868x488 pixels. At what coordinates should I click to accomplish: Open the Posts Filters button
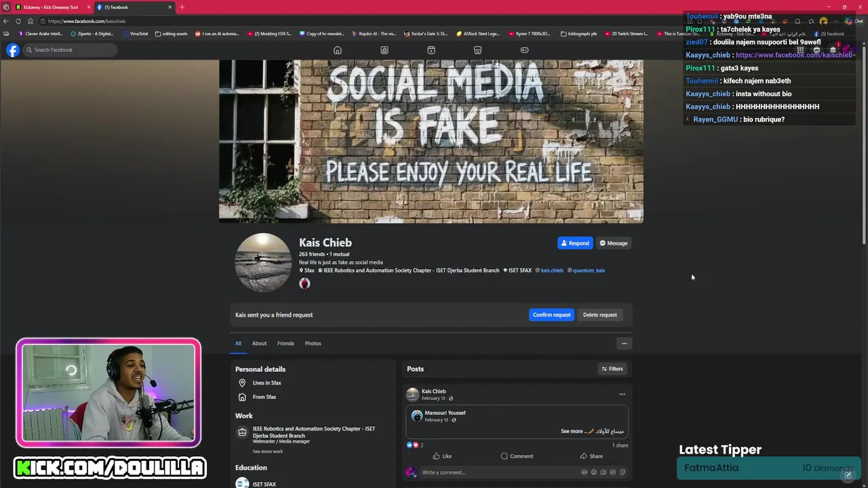coord(612,369)
